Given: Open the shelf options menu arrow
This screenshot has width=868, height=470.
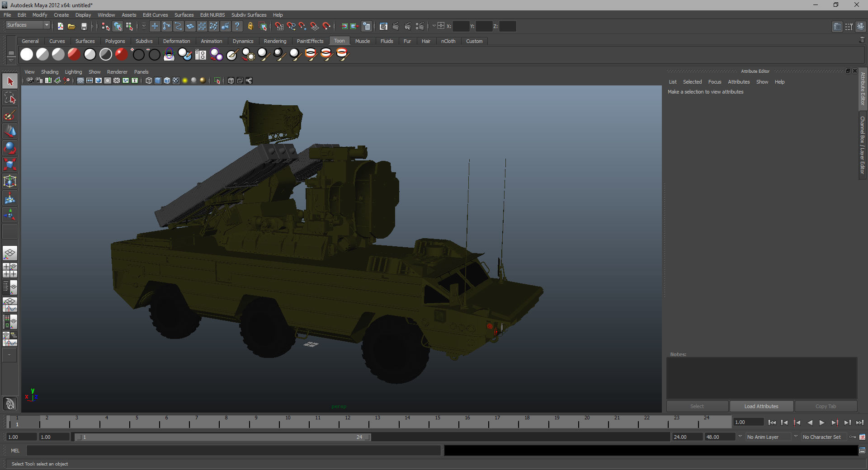Looking at the screenshot, I should [11, 60].
